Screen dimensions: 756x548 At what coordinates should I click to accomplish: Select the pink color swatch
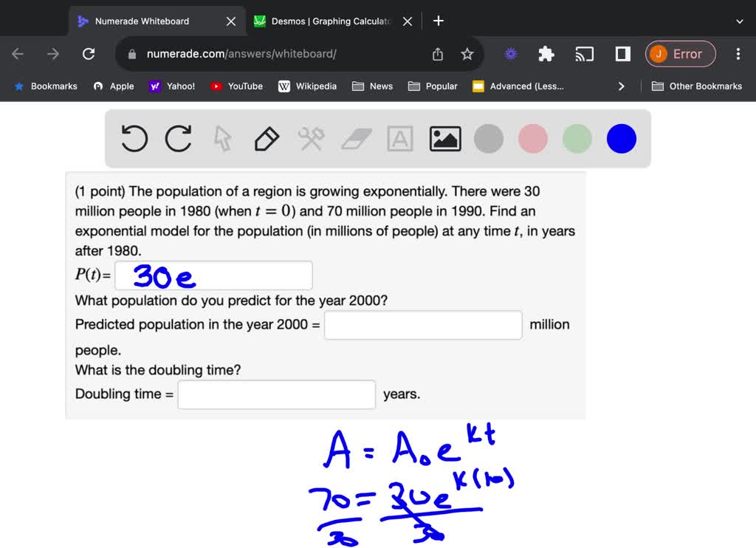tap(532, 138)
